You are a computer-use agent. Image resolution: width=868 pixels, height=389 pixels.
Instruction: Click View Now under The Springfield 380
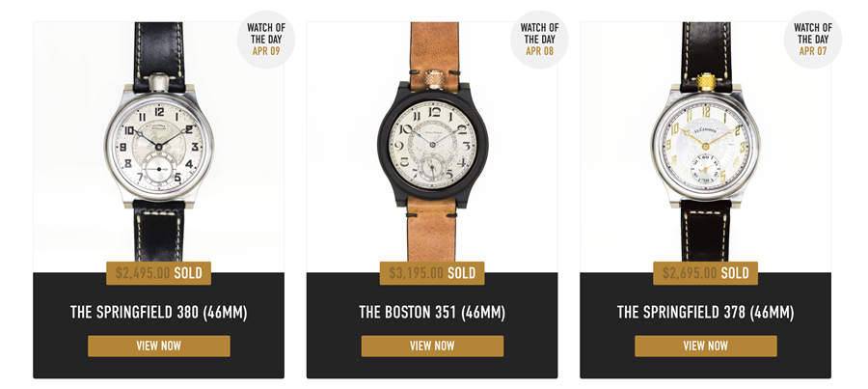[x=159, y=346]
